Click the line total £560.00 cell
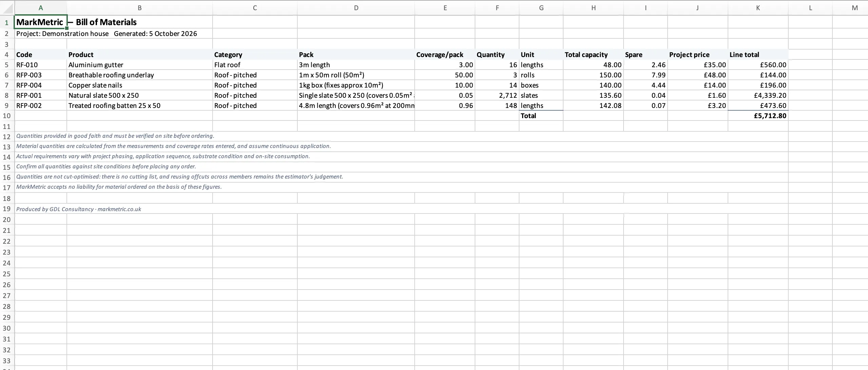Image resolution: width=868 pixels, height=370 pixels. point(758,65)
